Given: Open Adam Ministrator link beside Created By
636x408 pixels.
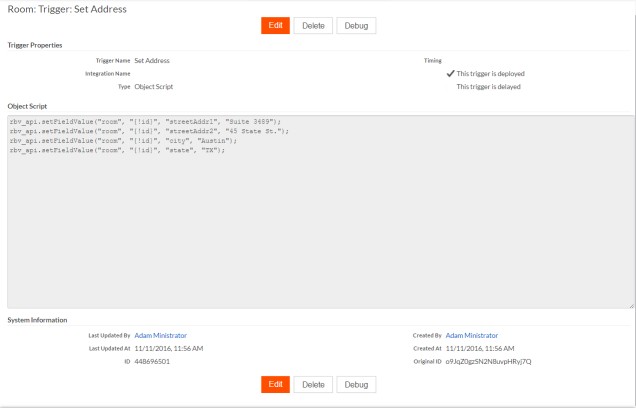Looking at the screenshot, I should pyautogui.click(x=472, y=335).
